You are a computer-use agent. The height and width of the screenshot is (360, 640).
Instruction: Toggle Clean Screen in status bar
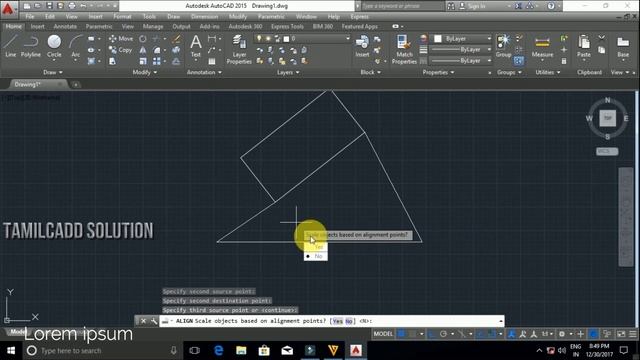(621, 334)
